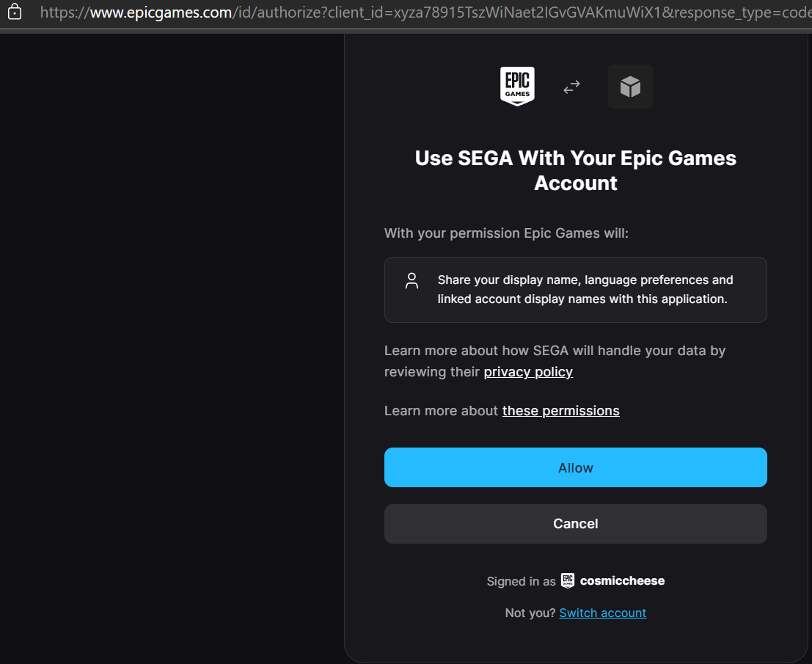812x664 pixels.
Task: Click 'Use SEGA With Your Epic Games Account' heading
Action: 575,170
